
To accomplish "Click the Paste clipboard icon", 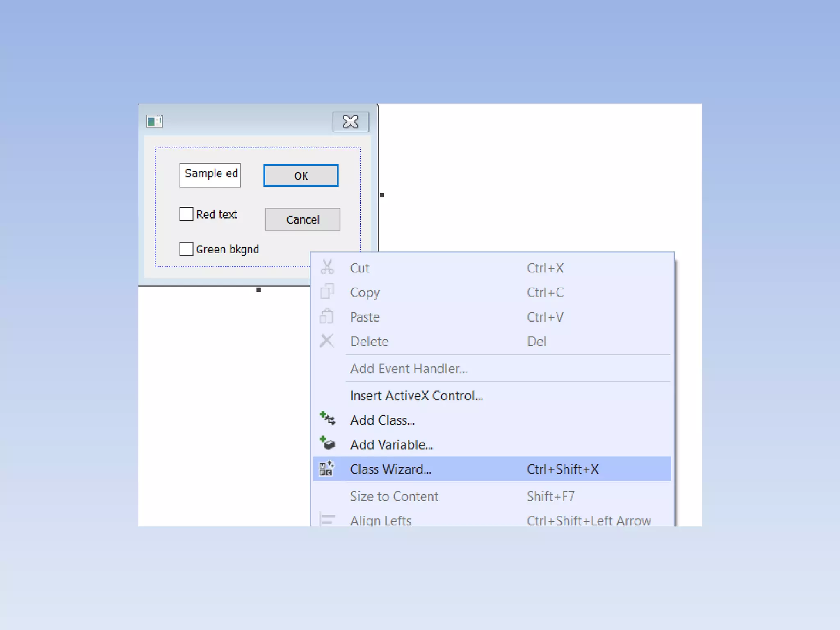I will coord(326,316).
